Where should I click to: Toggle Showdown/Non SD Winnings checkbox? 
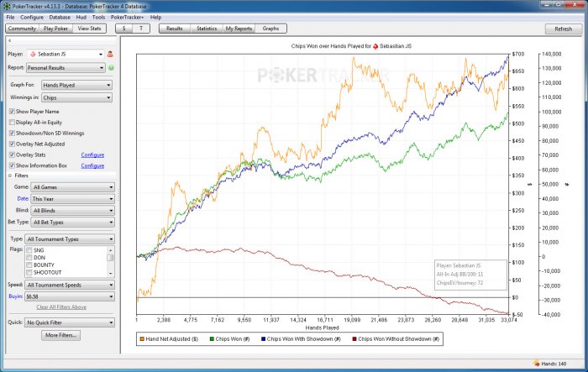(x=12, y=134)
